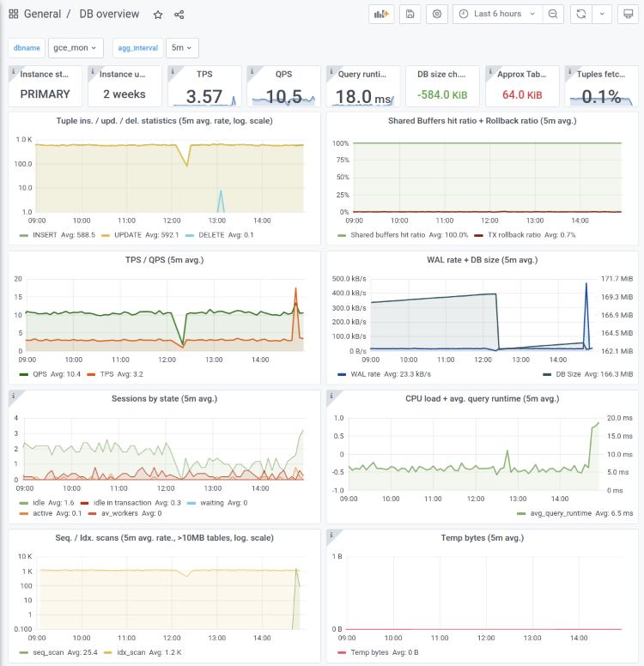Image resolution: width=644 pixels, height=666 pixels.
Task: Click the add panel icon
Action: point(380,15)
